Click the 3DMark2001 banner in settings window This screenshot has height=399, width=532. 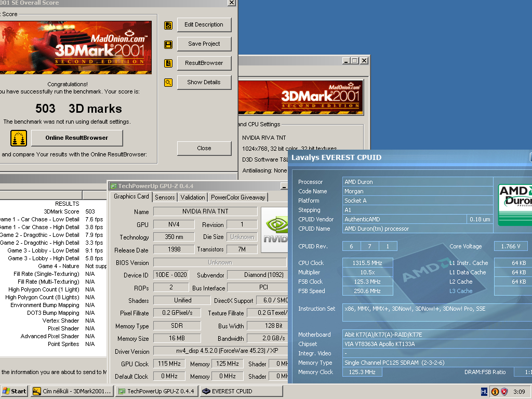[x=301, y=97]
